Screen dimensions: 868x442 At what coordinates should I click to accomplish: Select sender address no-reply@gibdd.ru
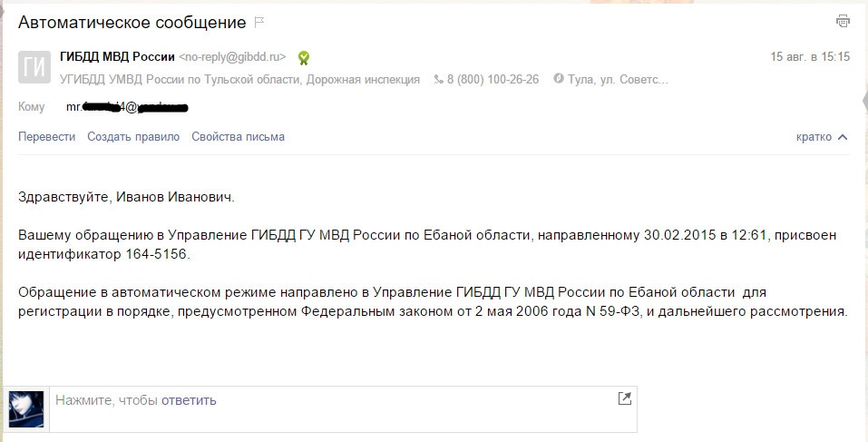[236, 56]
